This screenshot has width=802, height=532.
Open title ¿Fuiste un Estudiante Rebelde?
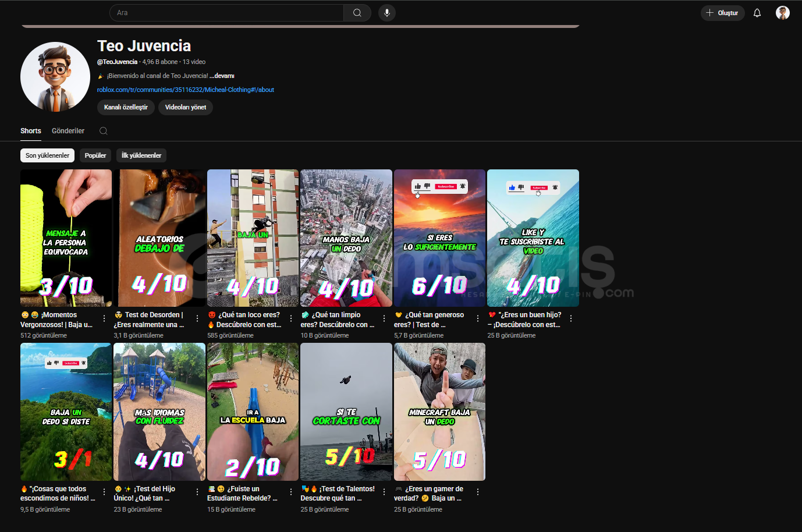click(243, 494)
